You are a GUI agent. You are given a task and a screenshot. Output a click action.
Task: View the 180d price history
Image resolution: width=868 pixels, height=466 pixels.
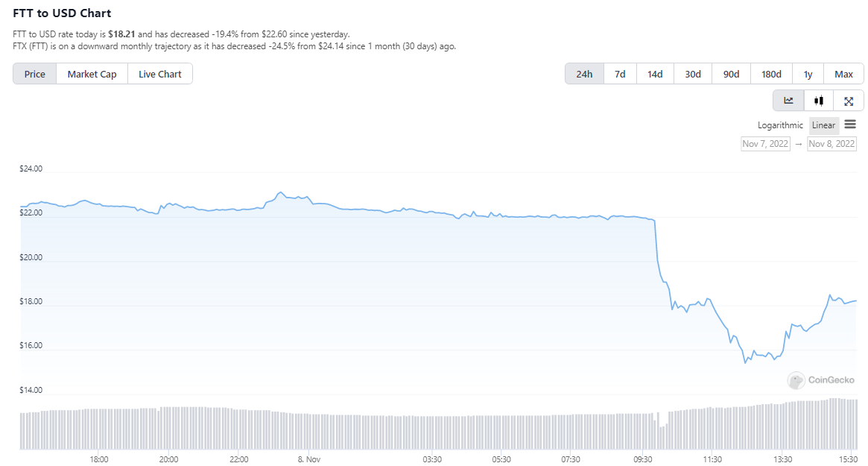point(771,74)
